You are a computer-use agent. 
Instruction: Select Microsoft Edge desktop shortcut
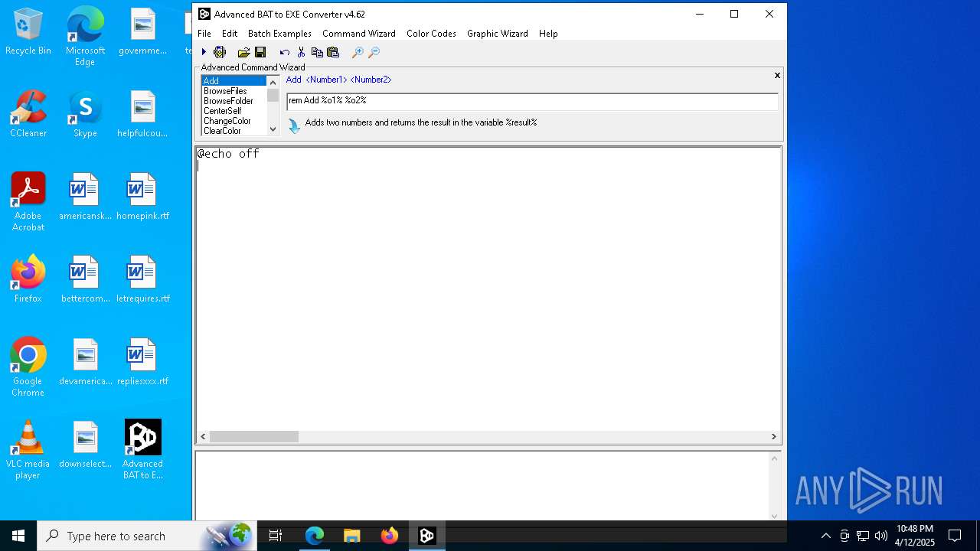coord(85,37)
